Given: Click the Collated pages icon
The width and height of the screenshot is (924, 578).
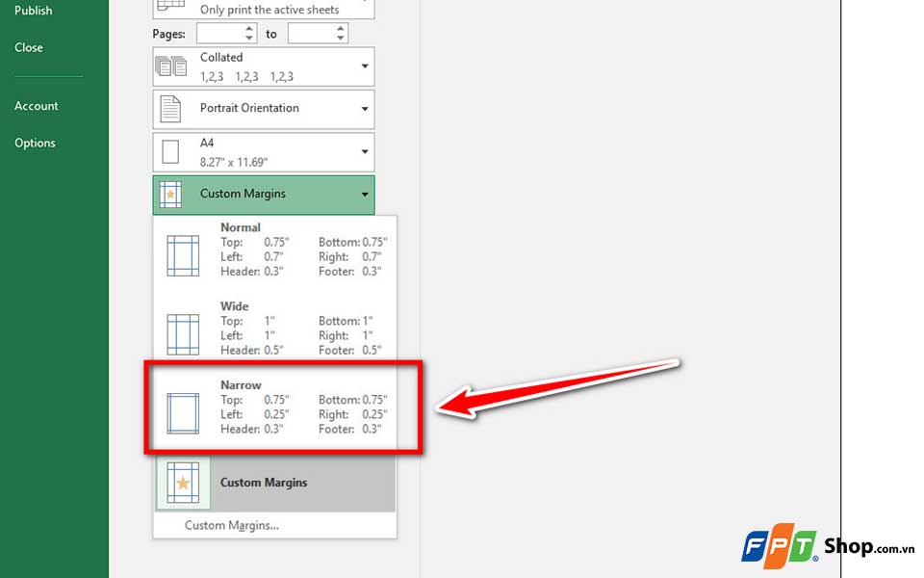Looking at the screenshot, I should click(173, 66).
